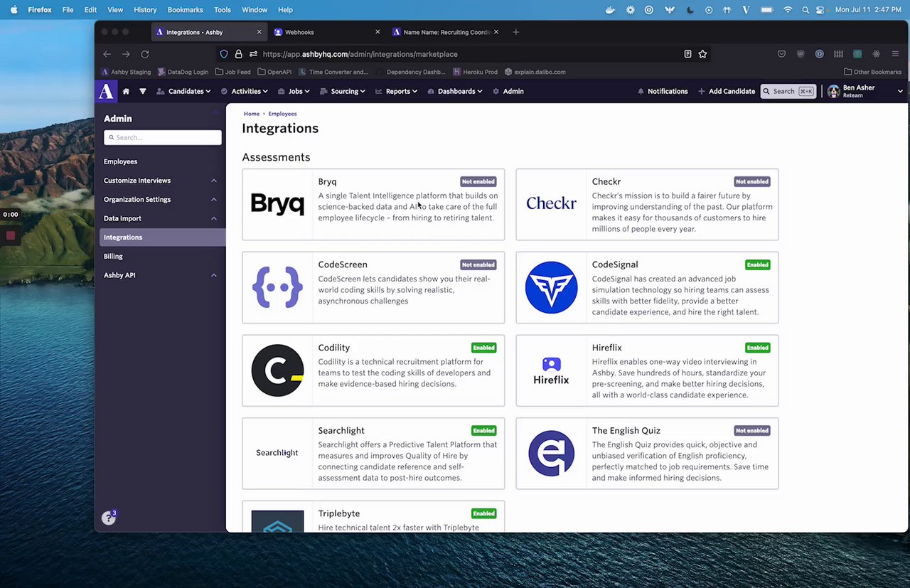Click The English Quiz logo
Screen dimensions: 910x588
pos(551,453)
